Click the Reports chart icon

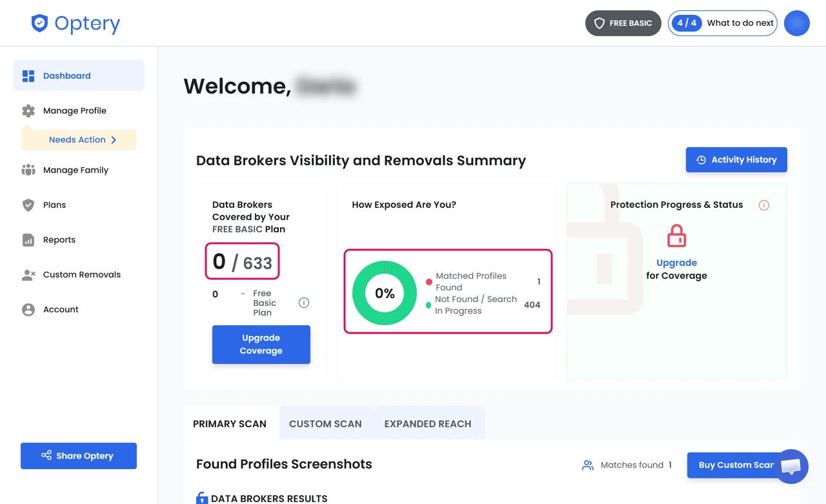pos(28,240)
